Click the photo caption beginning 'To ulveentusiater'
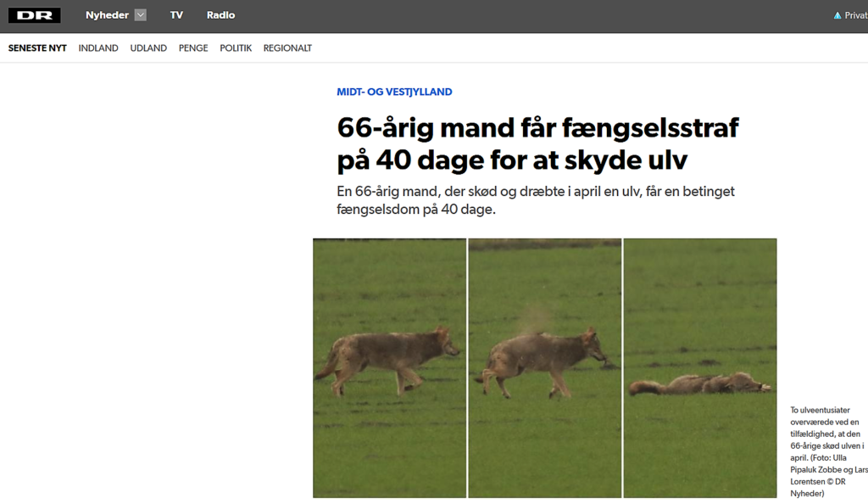The image size is (868, 504). click(x=829, y=451)
